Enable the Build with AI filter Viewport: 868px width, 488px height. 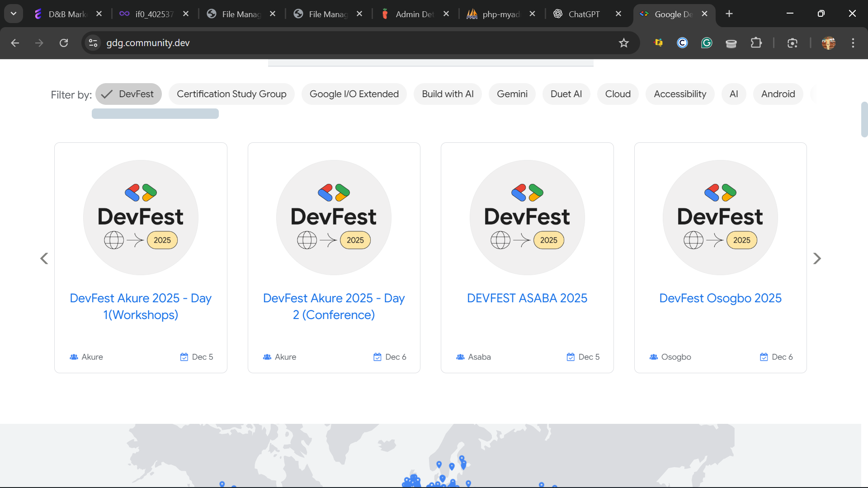pos(448,94)
